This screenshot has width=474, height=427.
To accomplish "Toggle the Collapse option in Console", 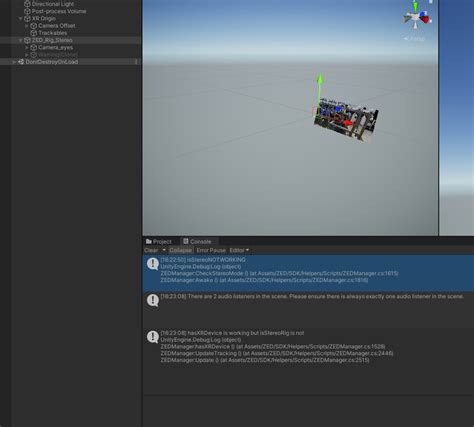I will [x=180, y=250].
